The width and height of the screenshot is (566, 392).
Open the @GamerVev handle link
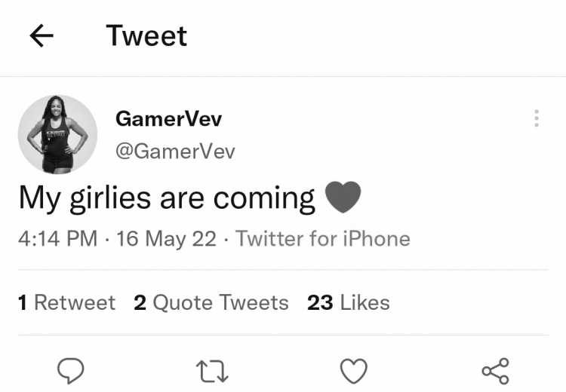(x=175, y=151)
